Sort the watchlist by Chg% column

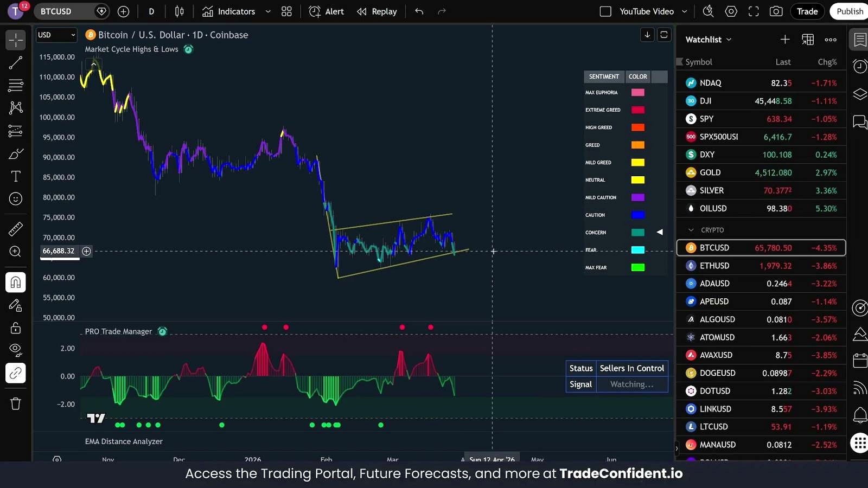(x=827, y=62)
